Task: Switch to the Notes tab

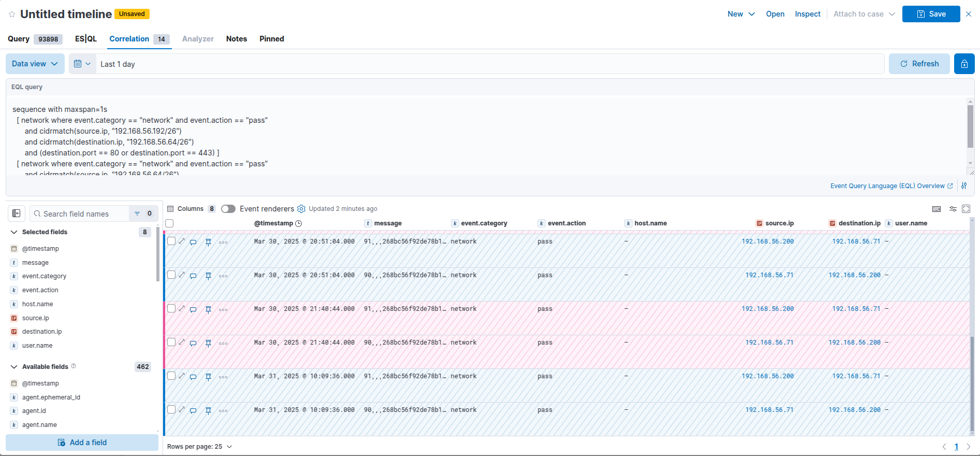Action: click(x=237, y=39)
